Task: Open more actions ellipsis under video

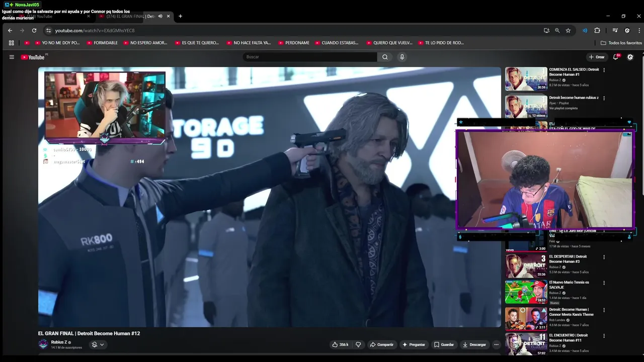Action: click(x=496, y=344)
